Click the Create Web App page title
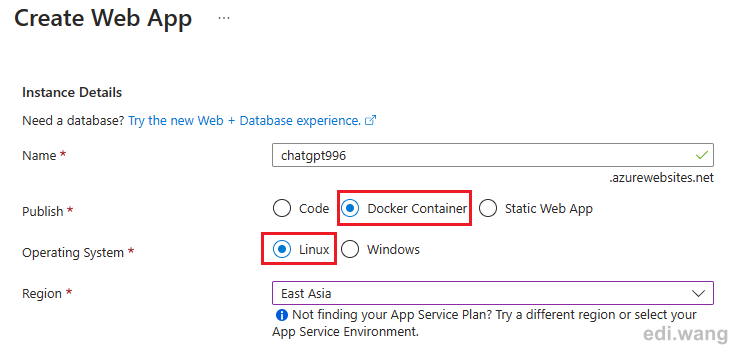This screenshot has height=360, width=744. tap(103, 18)
